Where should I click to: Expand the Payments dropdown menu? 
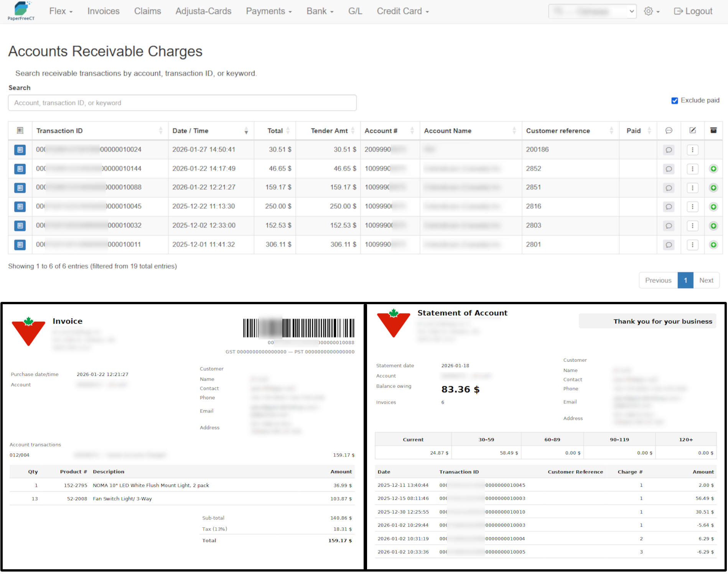268,12
